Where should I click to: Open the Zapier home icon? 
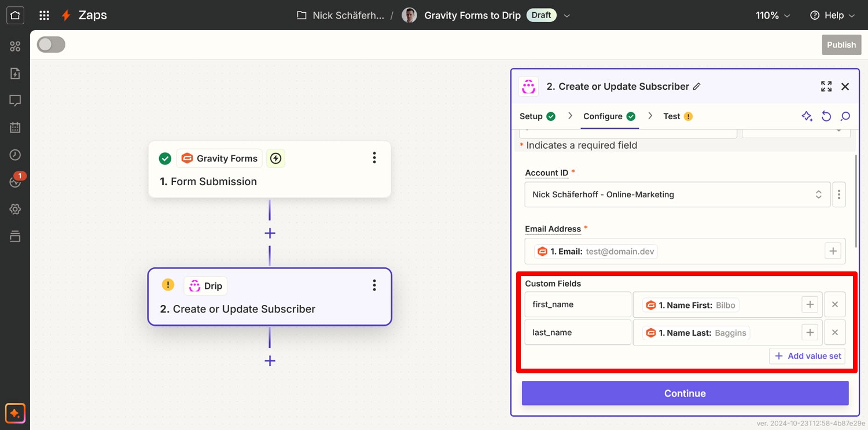(15, 15)
